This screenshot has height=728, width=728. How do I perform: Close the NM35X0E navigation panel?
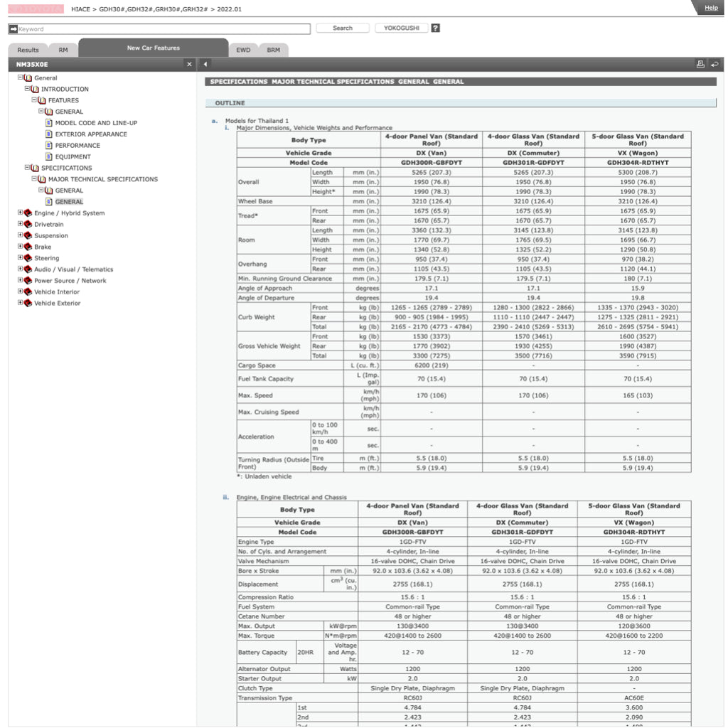189,64
